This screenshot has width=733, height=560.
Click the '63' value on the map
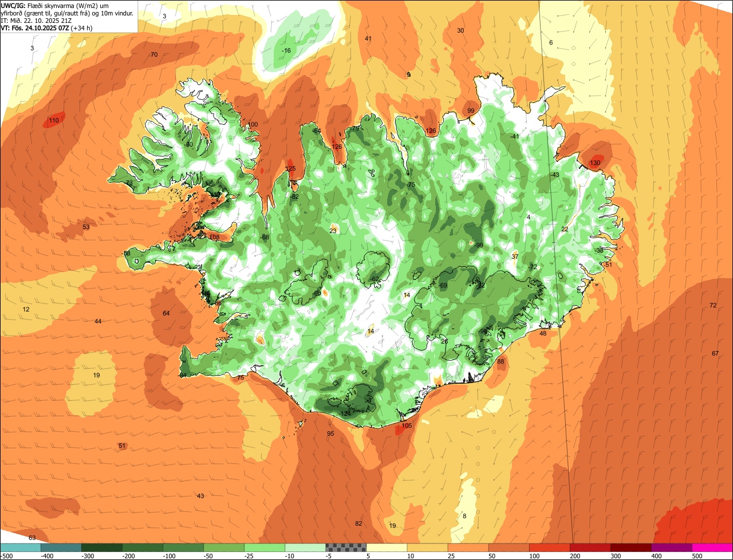pyautogui.click(x=32, y=538)
